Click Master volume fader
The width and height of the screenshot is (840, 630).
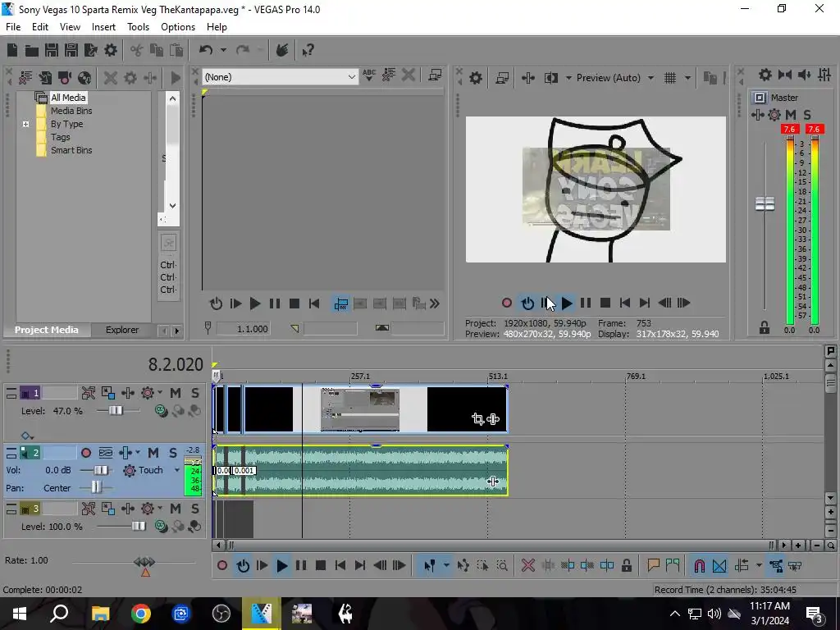tap(765, 204)
